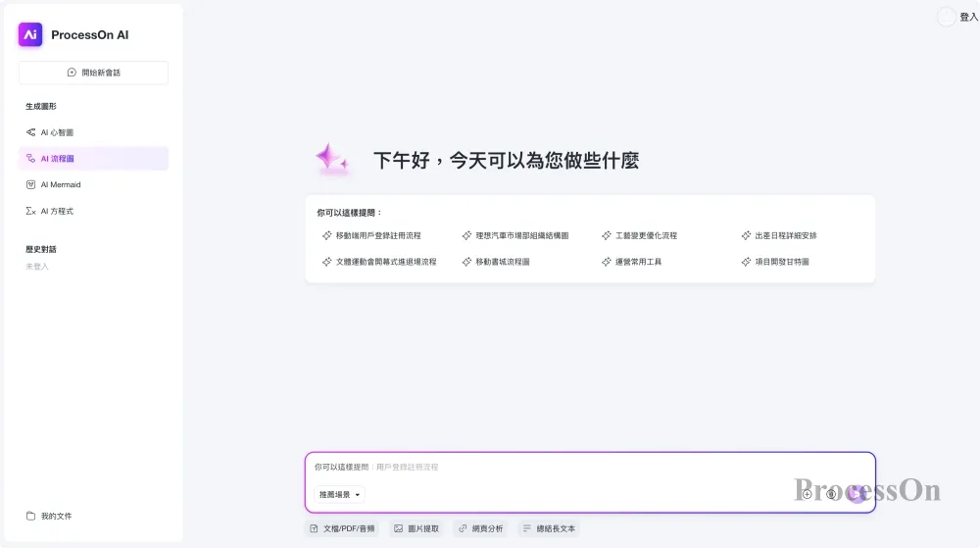
Task: Open the 網頁分析 webpage analysis chip
Action: (480, 528)
